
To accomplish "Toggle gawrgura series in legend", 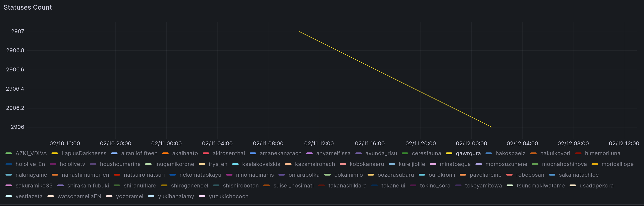I will pyautogui.click(x=468, y=154).
